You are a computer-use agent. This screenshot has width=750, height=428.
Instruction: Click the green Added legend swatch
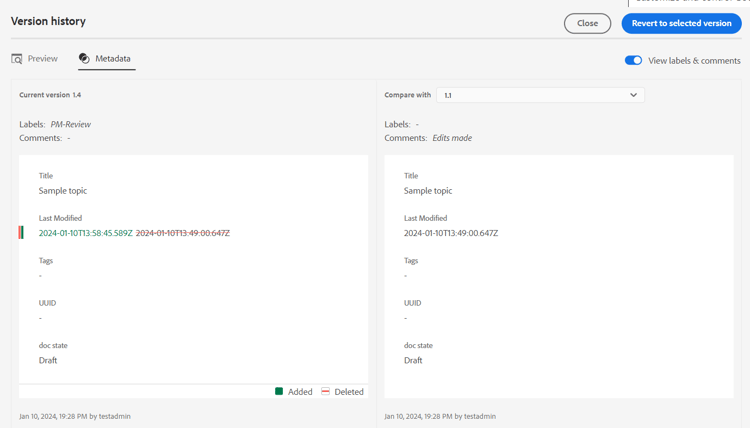pos(279,391)
